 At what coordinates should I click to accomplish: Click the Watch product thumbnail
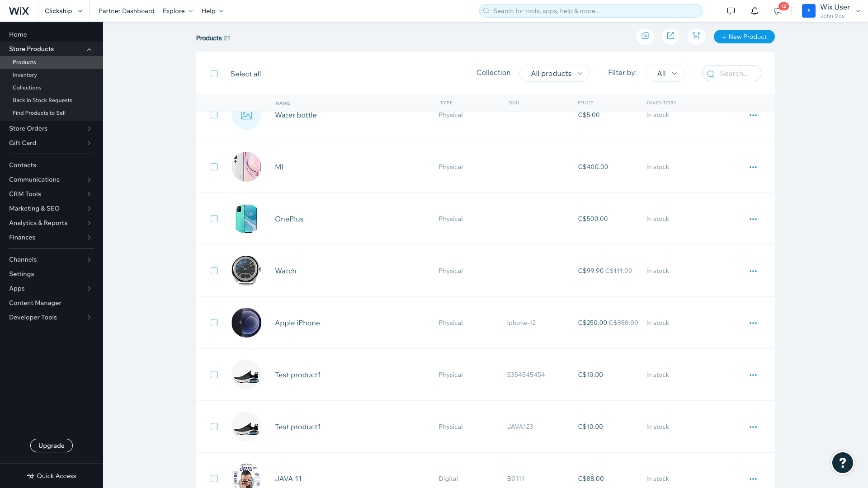[246, 271]
